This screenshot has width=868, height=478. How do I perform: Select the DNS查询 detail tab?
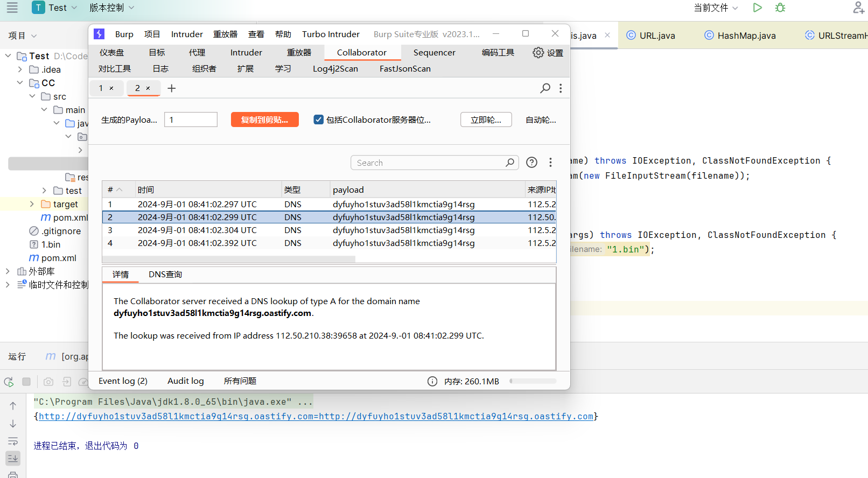(x=165, y=274)
